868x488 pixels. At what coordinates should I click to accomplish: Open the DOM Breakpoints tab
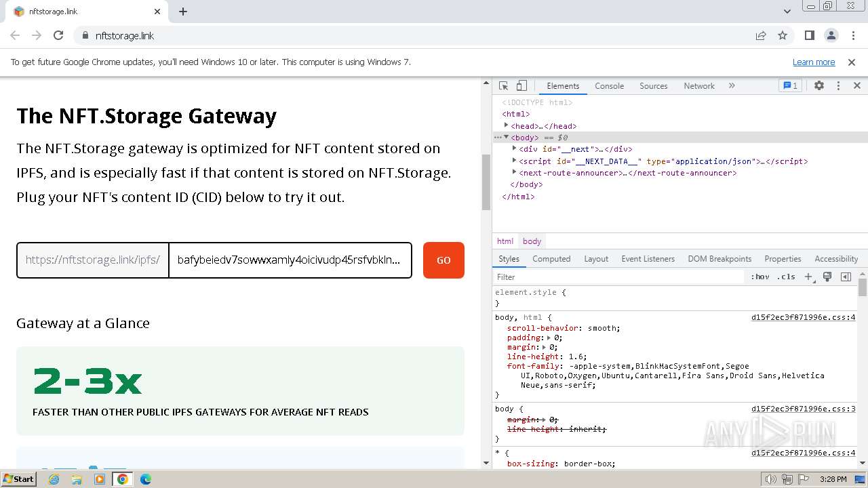719,259
